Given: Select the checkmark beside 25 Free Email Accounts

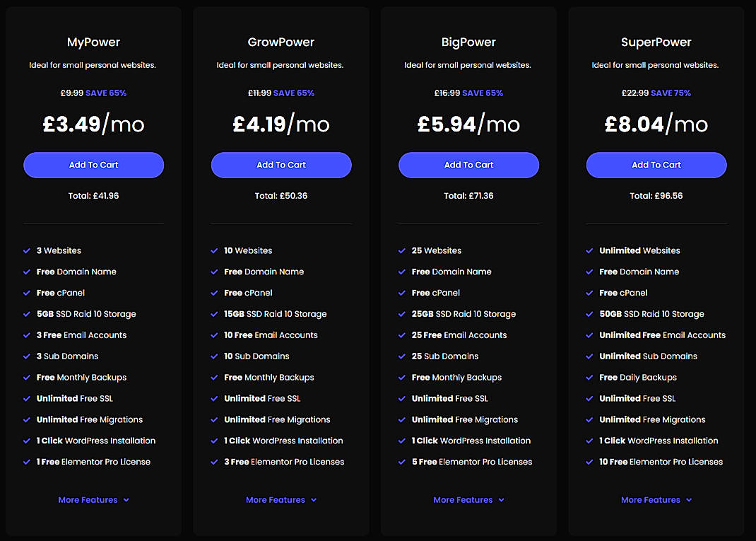Looking at the screenshot, I should point(401,335).
